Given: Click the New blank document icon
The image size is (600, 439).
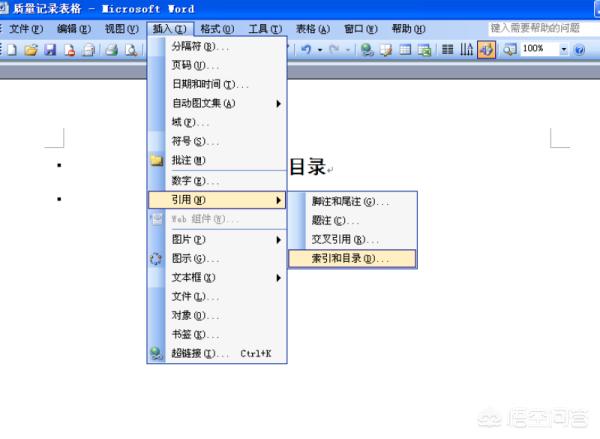Looking at the screenshot, I should (12, 50).
